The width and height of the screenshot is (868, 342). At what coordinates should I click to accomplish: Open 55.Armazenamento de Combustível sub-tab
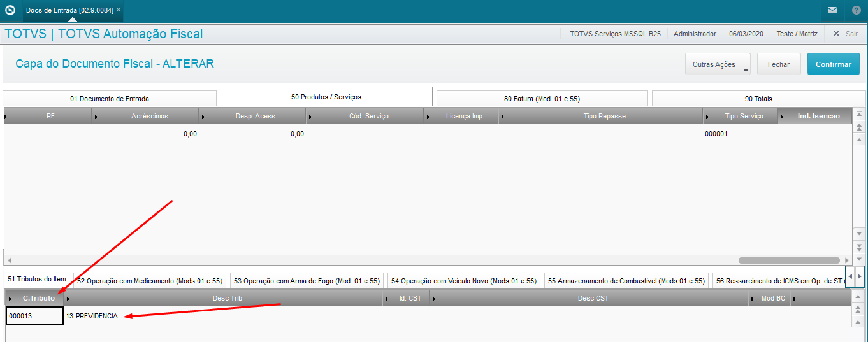626,280
